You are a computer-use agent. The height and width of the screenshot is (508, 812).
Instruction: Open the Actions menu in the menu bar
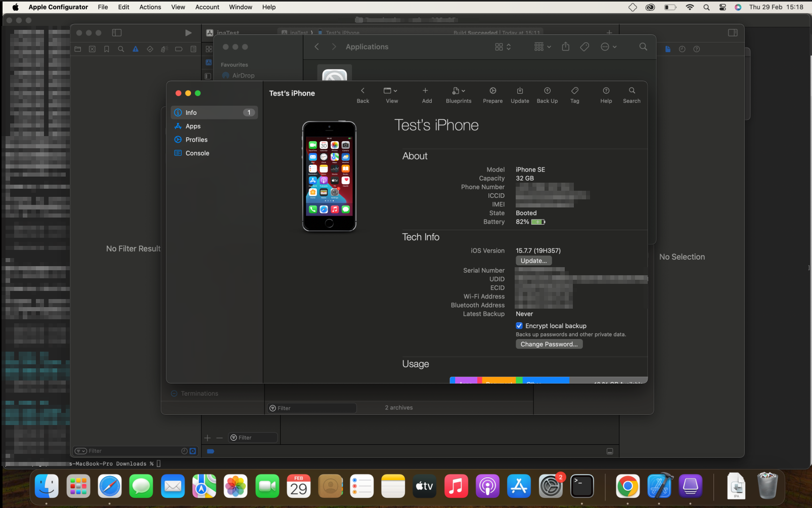pos(150,7)
